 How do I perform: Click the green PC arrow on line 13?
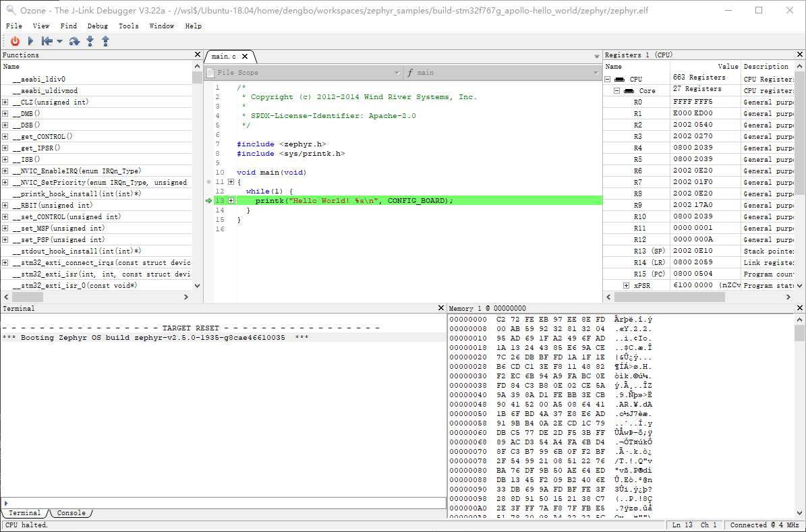point(208,200)
